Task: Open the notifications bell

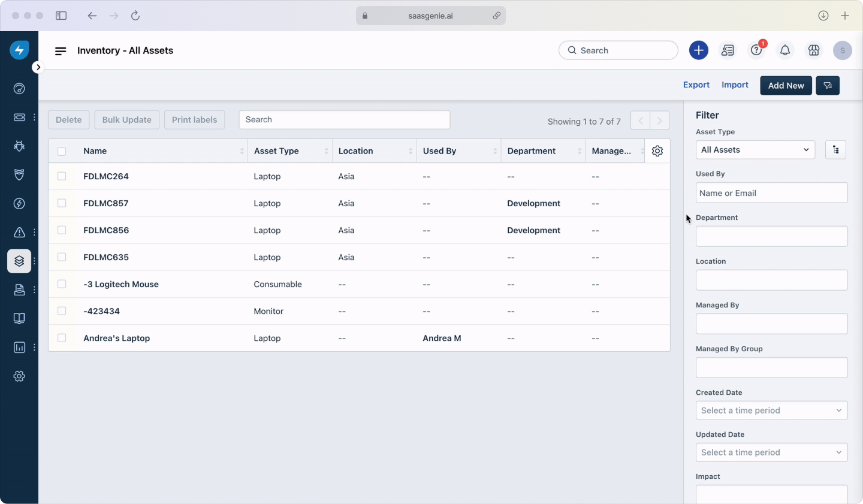Action: pyautogui.click(x=785, y=50)
